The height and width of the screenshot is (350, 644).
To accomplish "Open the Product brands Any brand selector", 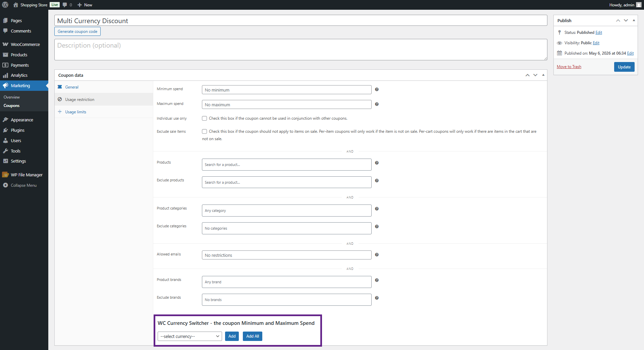I will (286, 282).
